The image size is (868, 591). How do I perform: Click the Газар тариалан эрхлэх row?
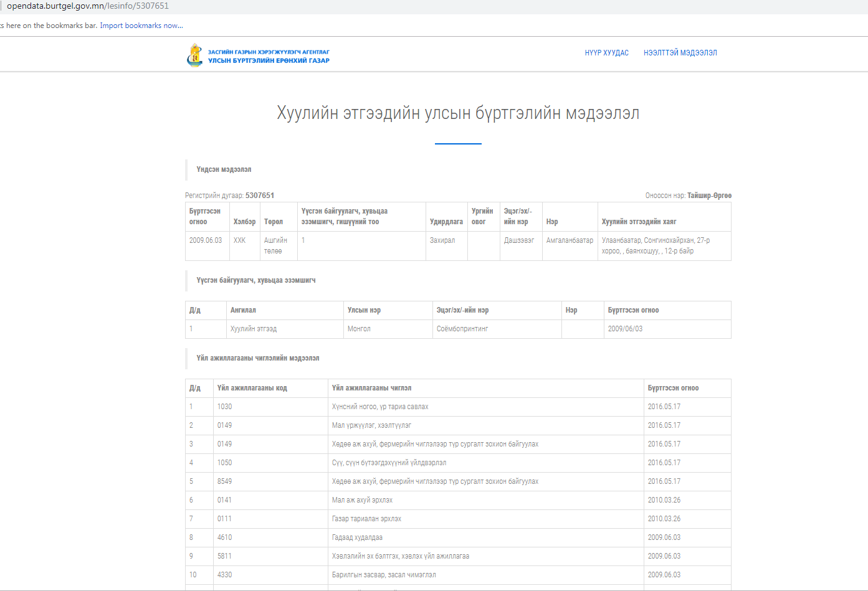click(458, 519)
